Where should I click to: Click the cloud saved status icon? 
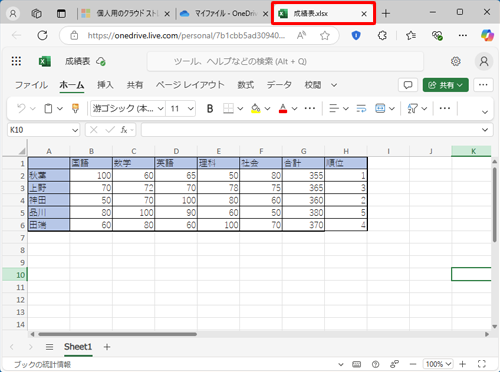click(x=101, y=61)
